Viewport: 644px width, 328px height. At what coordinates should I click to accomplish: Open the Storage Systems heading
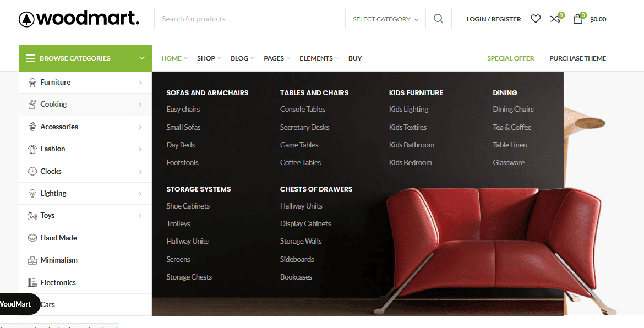pyautogui.click(x=198, y=189)
